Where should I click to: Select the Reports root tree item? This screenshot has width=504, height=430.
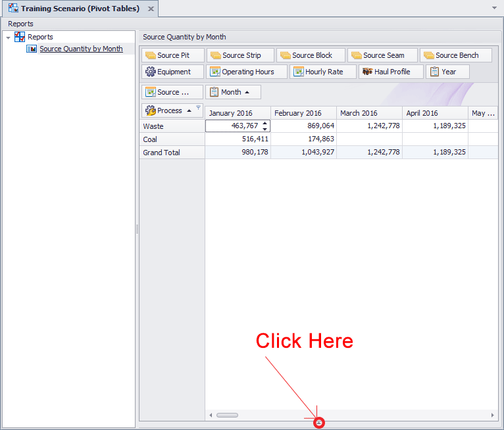click(40, 37)
